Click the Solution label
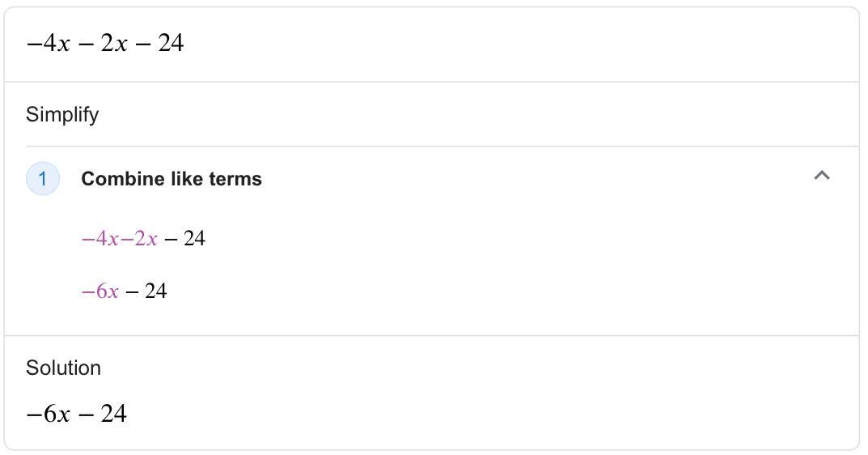Screen dimensions: 868x455 63,368
